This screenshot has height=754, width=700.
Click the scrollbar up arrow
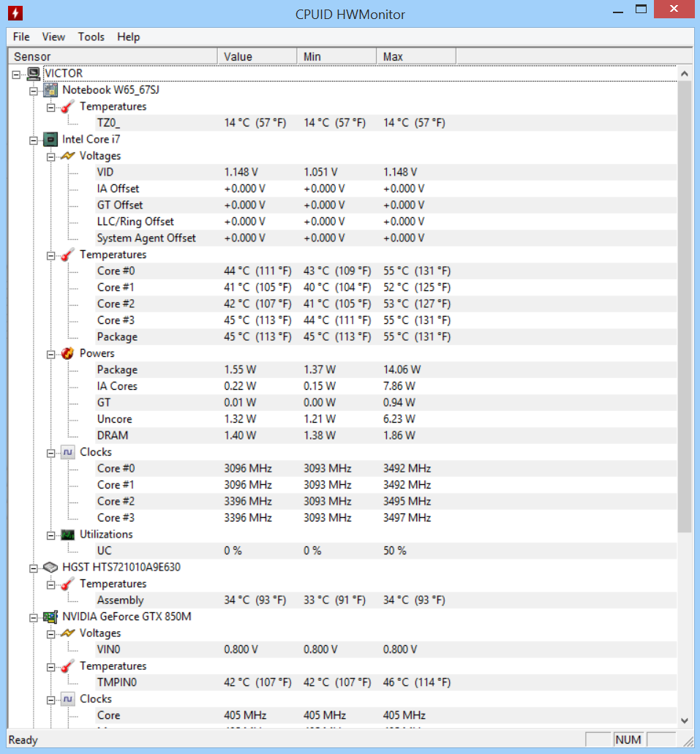point(684,74)
